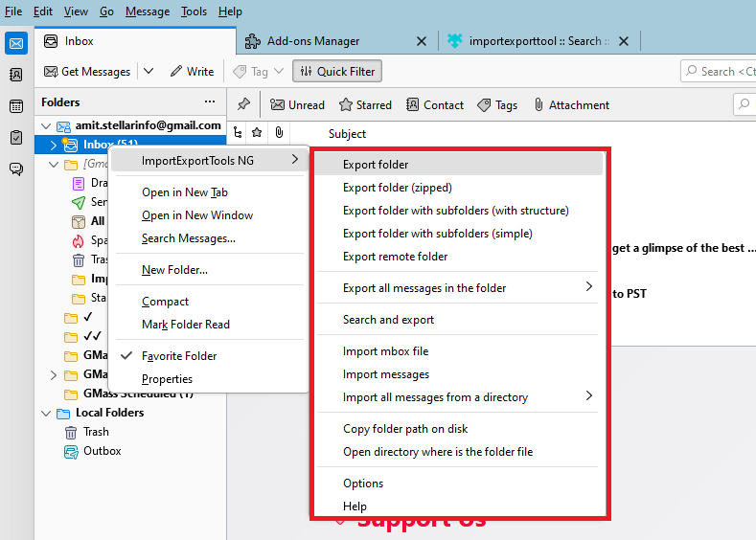The image size is (756, 540).
Task: Toggle the Quick Filter button
Action: [x=337, y=71]
